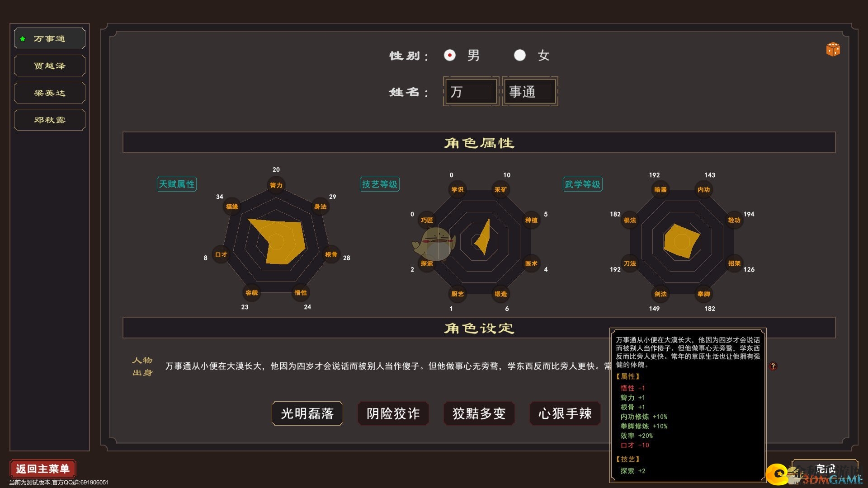868x488 pixels.
Task: Select the 膂力 attribute node
Action: (276, 185)
